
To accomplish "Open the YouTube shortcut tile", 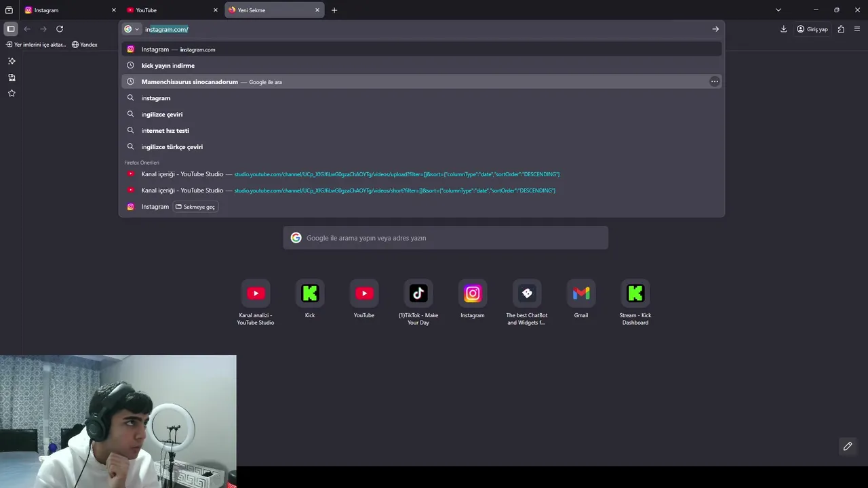I will 364,299.
